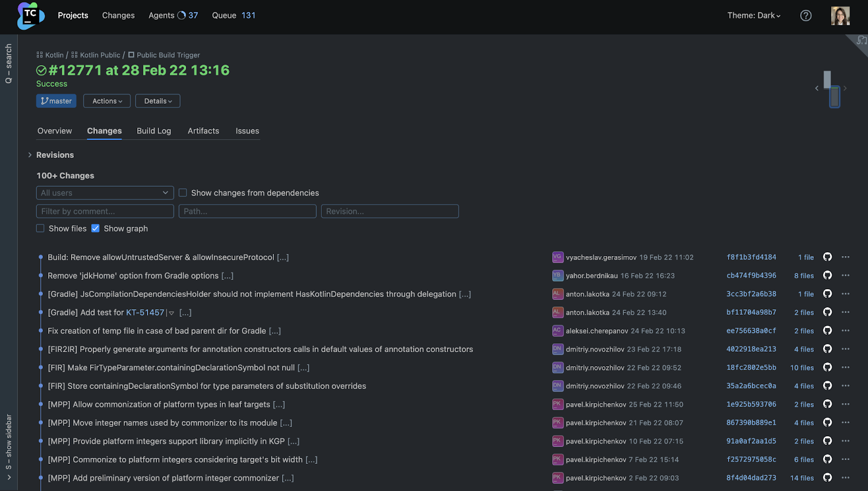Open Changes in the top navigation
Viewport: 868px width, 491px height.
pos(118,15)
